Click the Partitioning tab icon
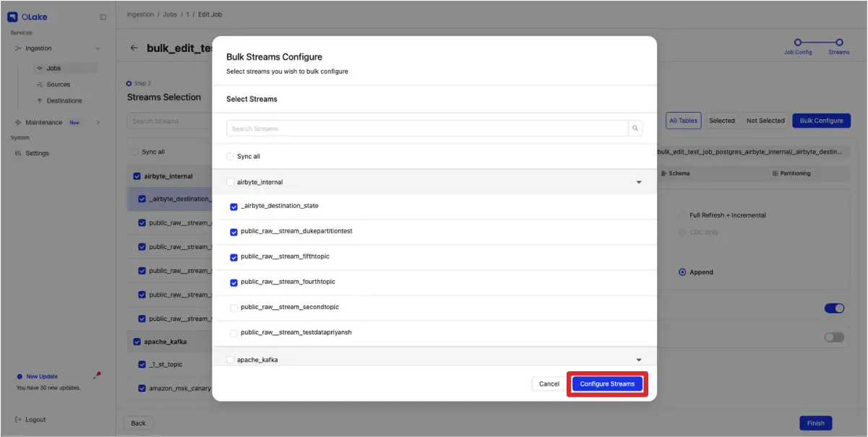Image resolution: width=868 pixels, height=437 pixels. coord(775,173)
